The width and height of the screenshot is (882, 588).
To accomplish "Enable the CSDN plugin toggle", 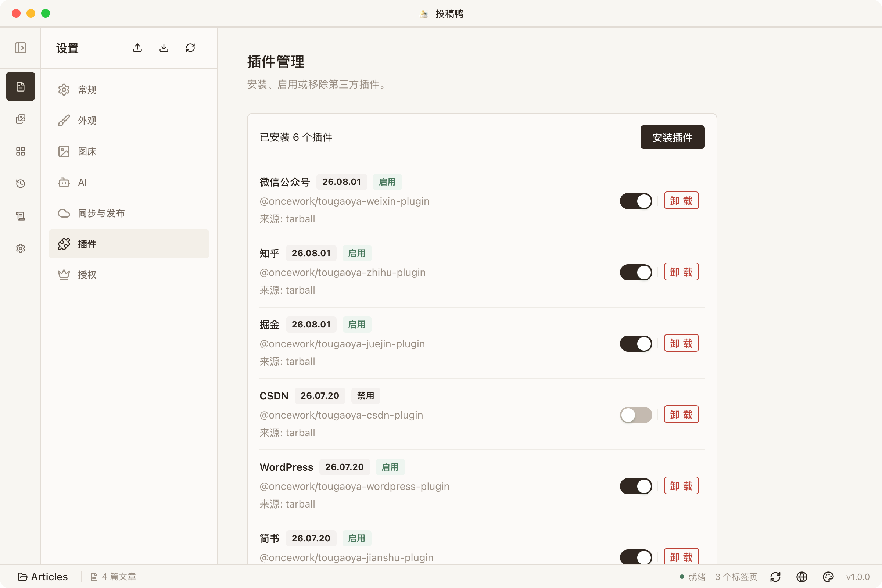I will tap(636, 415).
